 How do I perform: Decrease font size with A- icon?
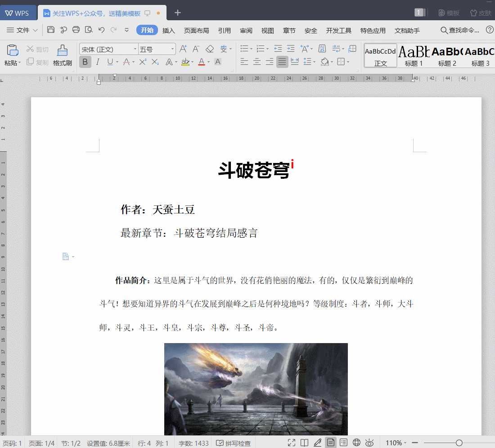[196, 49]
